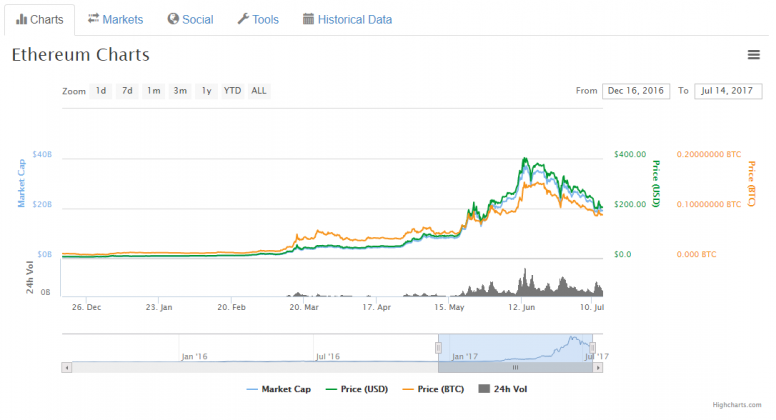Click the globe icon beside Social
The width and height of the screenshot is (776, 420).
(173, 19)
